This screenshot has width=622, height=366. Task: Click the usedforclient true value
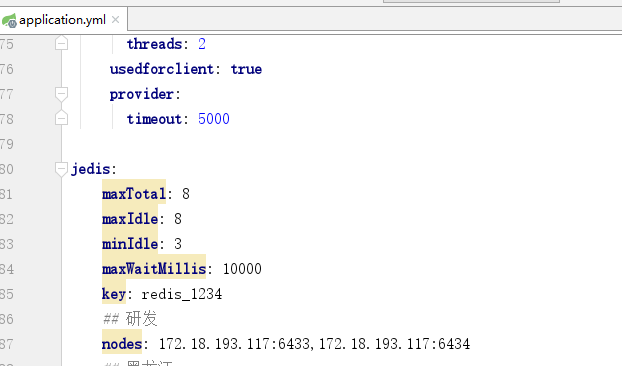(x=246, y=69)
